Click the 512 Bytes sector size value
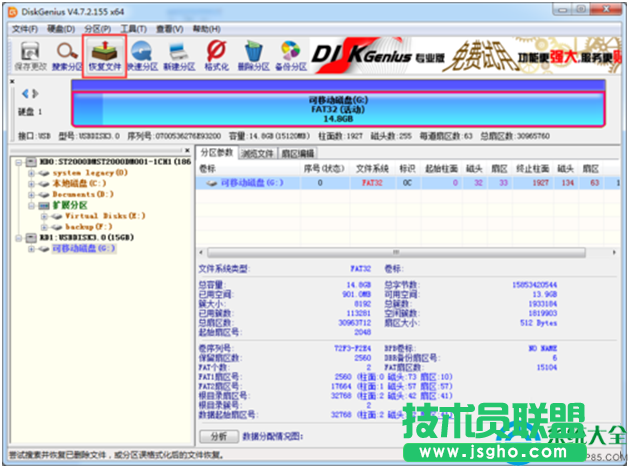The width and height of the screenshot is (630, 468). (538, 323)
